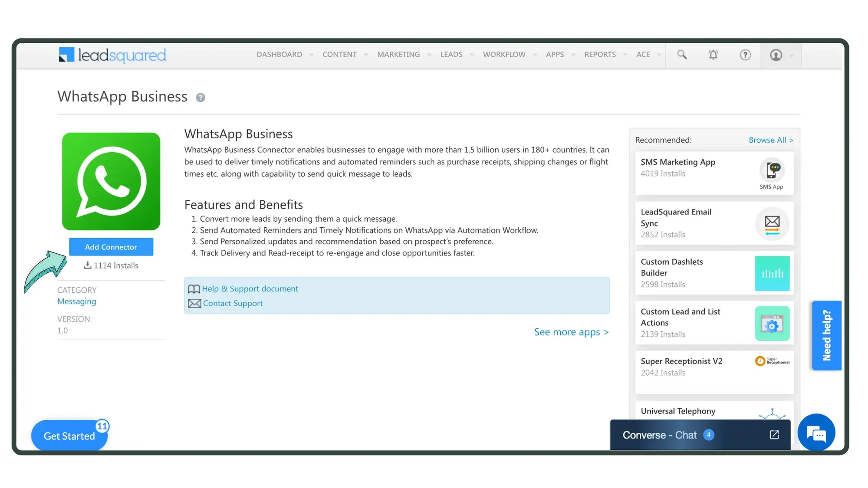868x488 pixels.
Task: Open the user profile icon
Action: (776, 55)
